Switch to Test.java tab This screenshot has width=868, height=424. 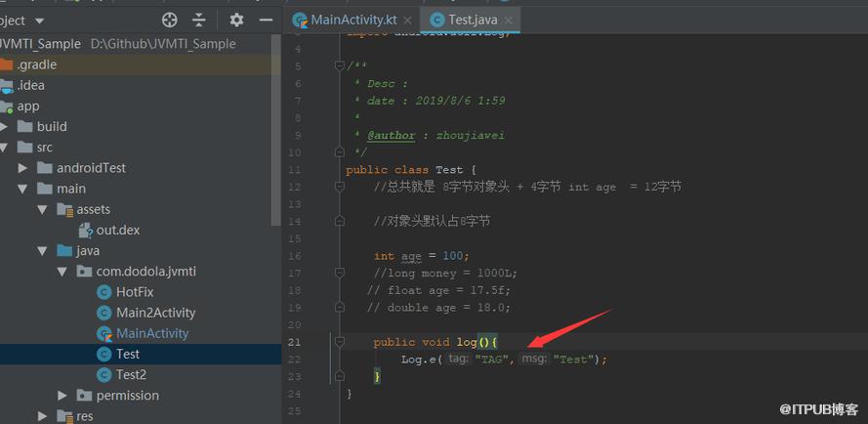473,20
